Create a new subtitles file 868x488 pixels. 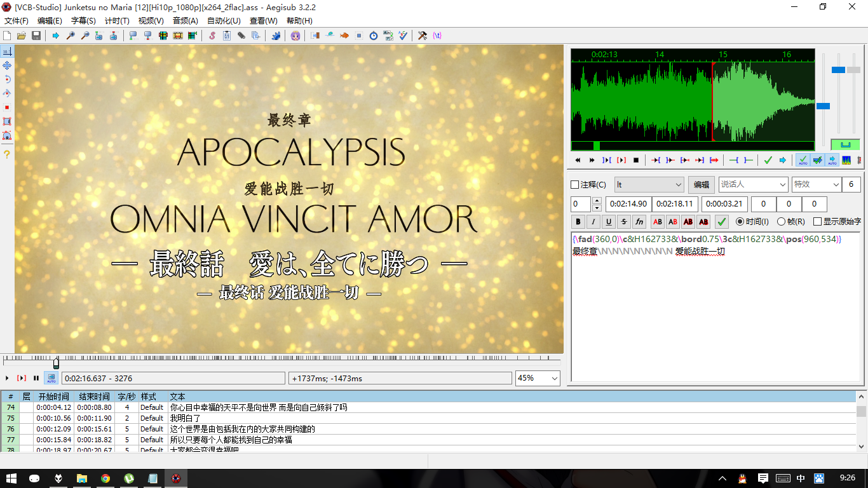pos(8,36)
